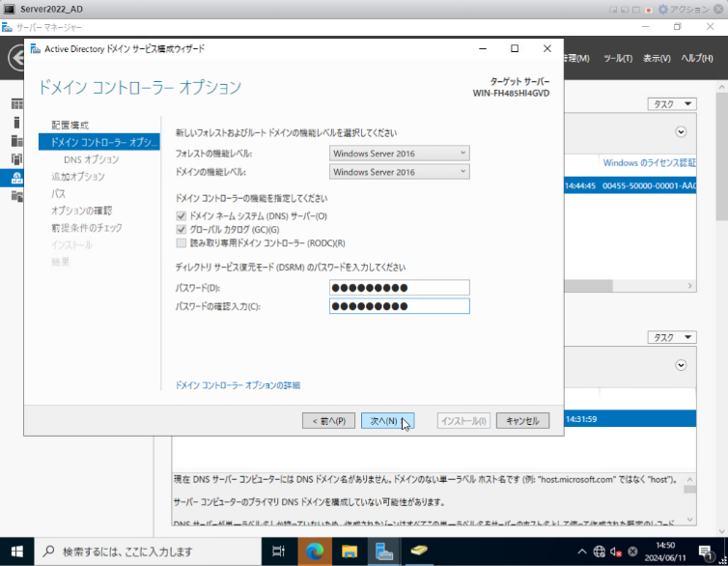Open File and Storage Services sidebar icon
This screenshot has height=566, width=728.
tap(16, 196)
